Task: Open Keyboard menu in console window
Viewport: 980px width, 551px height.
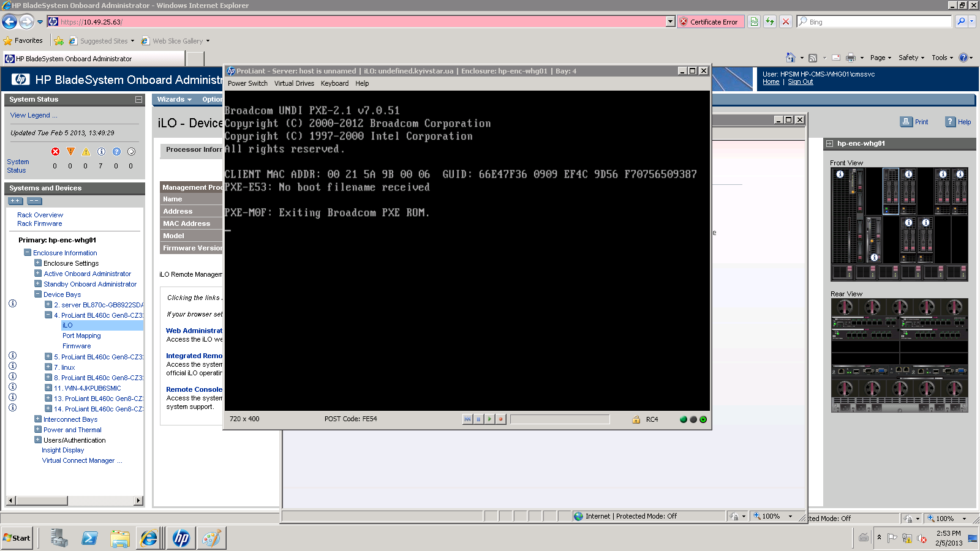Action: [x=334, y=83]
